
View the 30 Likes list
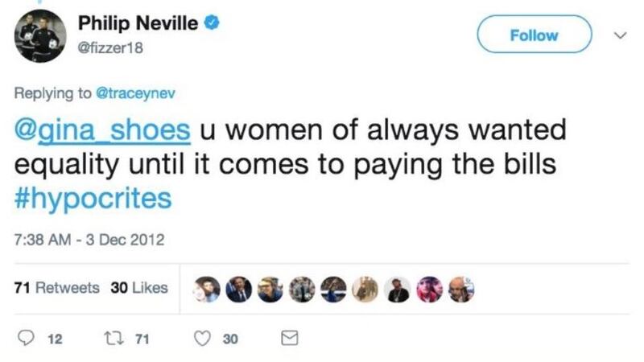coord(138,288)
